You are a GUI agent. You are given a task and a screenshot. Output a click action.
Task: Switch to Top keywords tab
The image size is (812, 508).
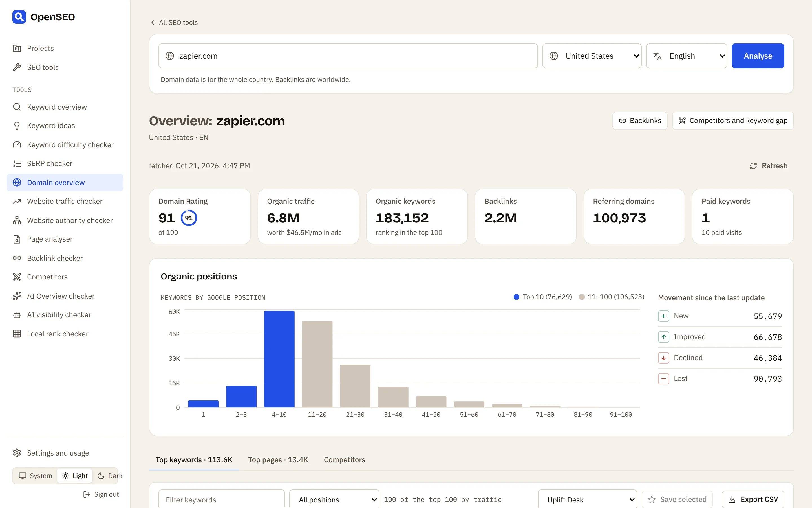(x=194, y=460)
